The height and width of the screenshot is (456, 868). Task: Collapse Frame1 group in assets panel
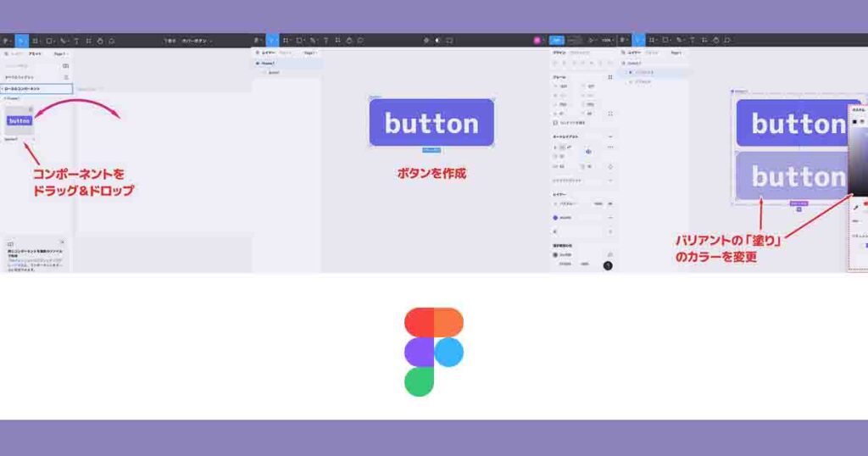[x=12, y=98]
